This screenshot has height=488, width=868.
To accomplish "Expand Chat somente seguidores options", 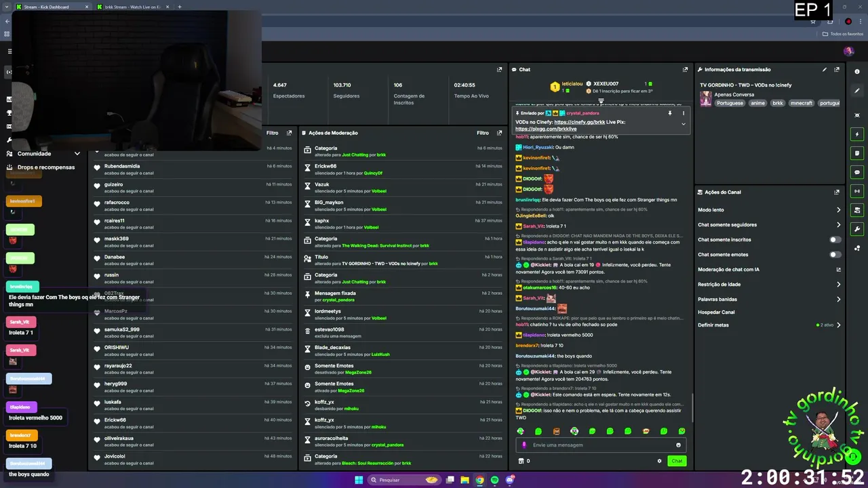I will (x=838, y=225).
